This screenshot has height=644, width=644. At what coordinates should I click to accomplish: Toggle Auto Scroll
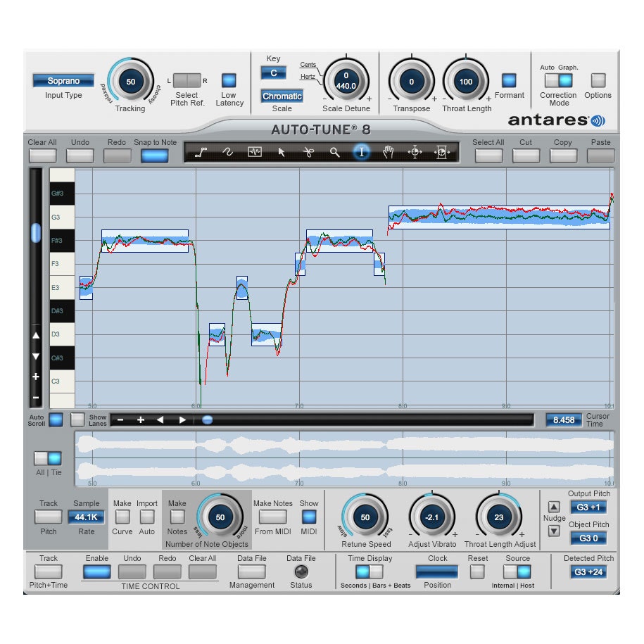56,419
